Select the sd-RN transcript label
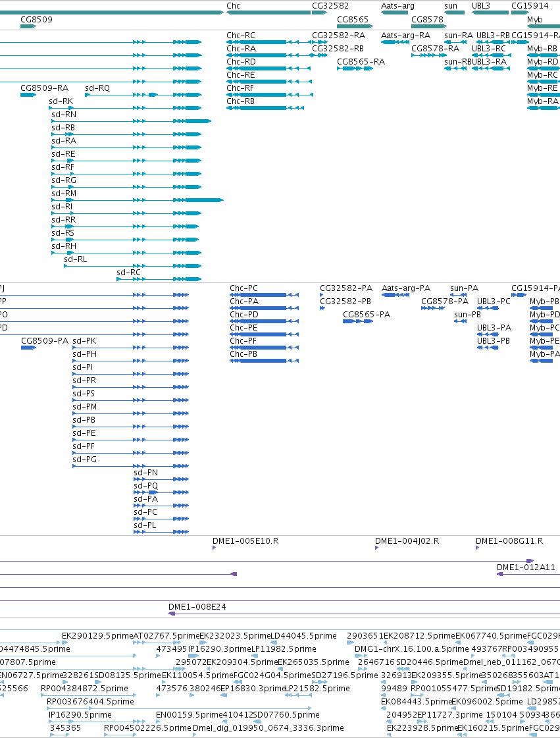Screen dimensions: 560x738 (64, 115)
